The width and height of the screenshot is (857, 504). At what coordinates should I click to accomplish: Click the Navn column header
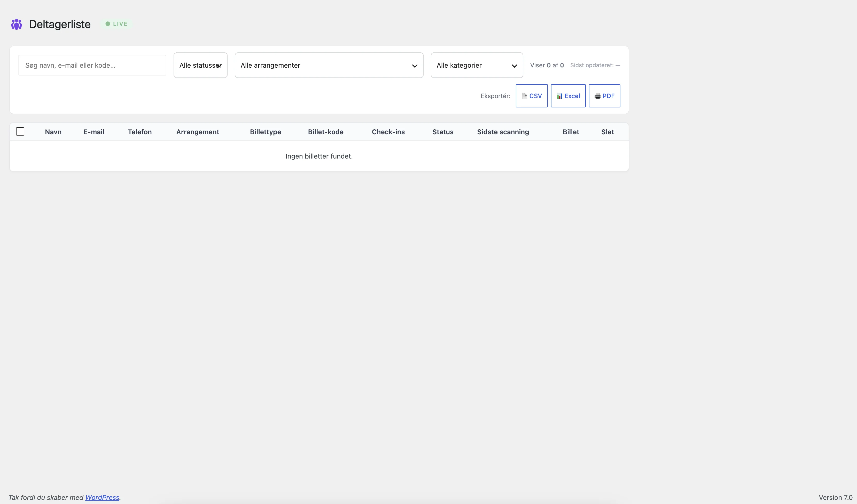point(53,132)
